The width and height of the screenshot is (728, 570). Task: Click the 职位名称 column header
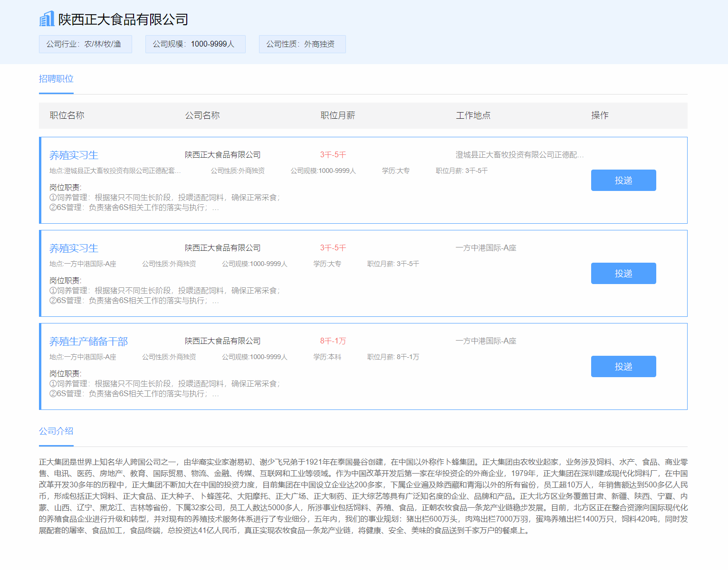click(67, 115)
